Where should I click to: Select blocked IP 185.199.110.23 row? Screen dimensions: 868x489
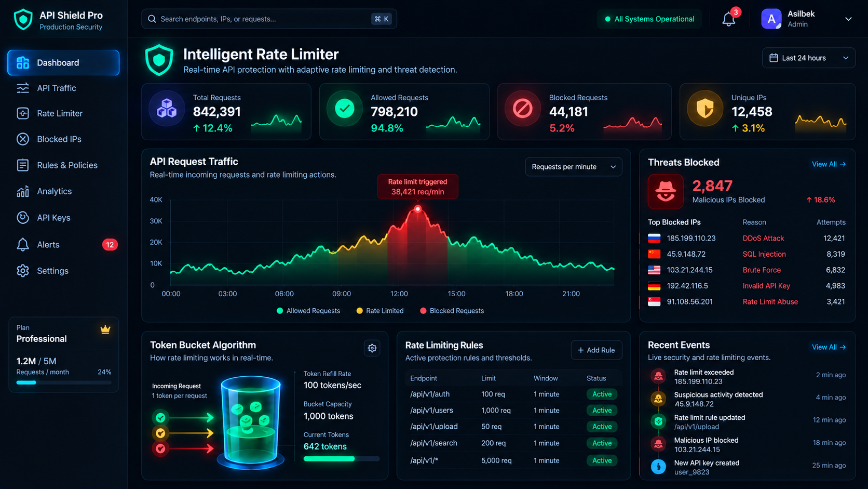[747, 239]
